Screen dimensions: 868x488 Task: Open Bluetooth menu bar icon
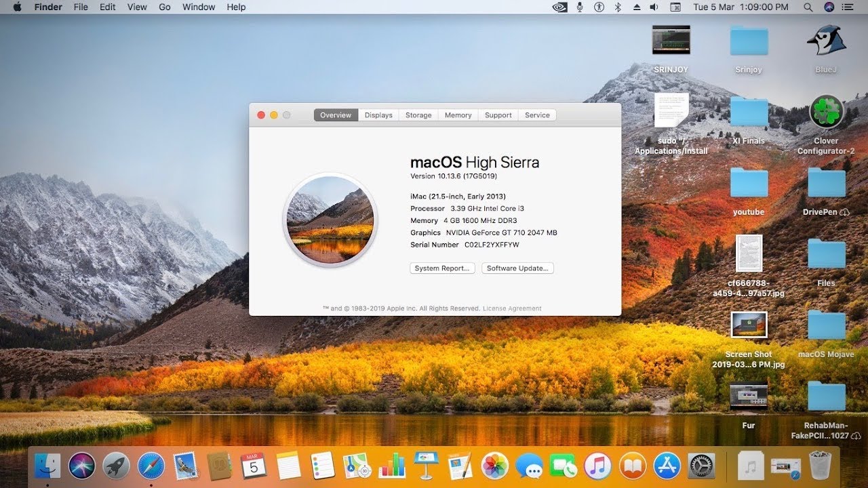618,7
